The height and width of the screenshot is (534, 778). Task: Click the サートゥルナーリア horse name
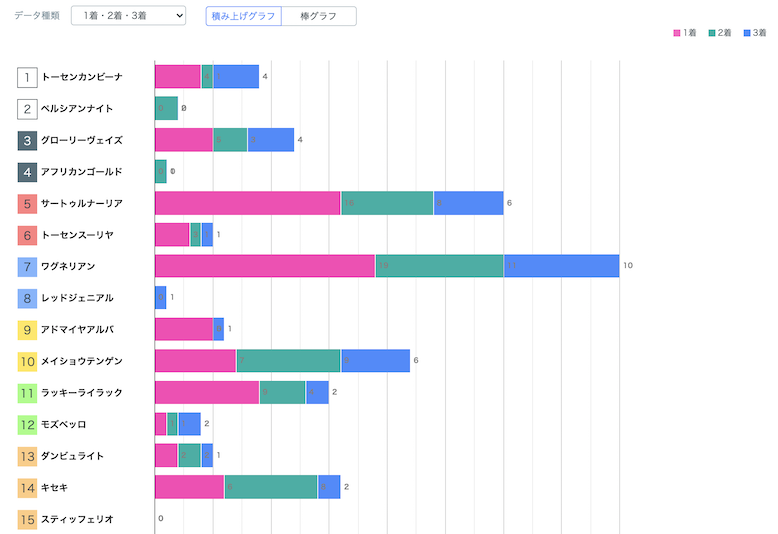coord(82,203)
